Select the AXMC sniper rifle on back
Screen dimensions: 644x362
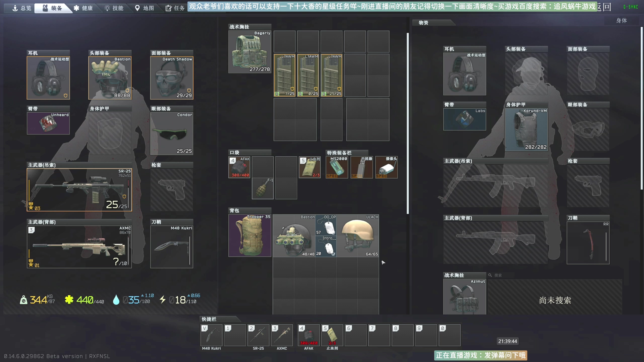[79, 247]
